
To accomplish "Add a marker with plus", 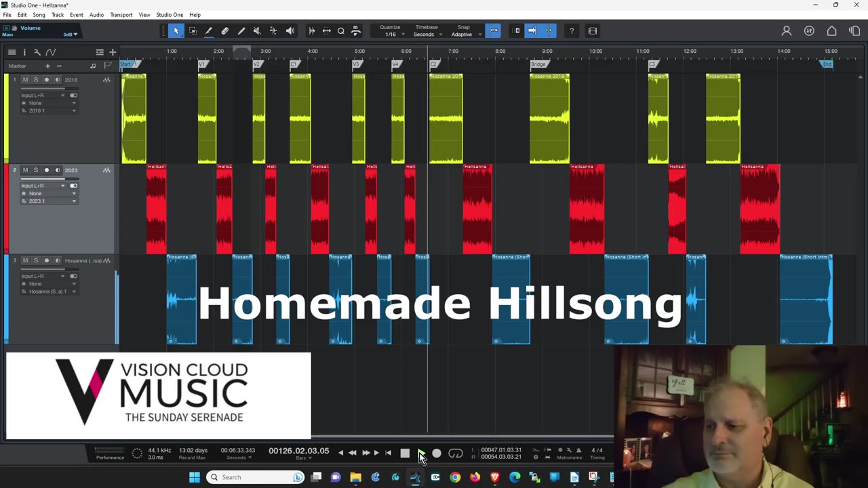I will (x=47, y=66).
